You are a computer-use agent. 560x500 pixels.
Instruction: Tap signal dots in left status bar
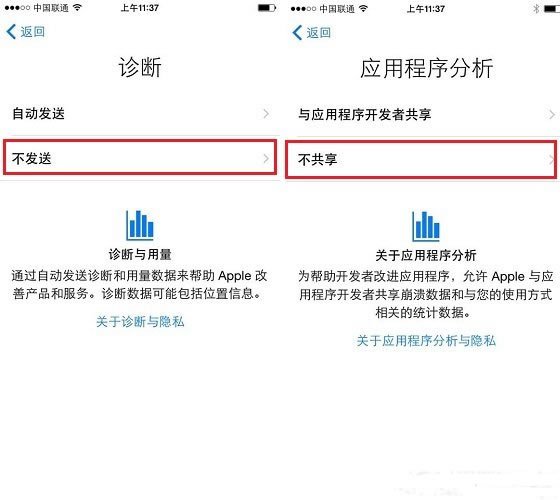(x=17, y=8)
